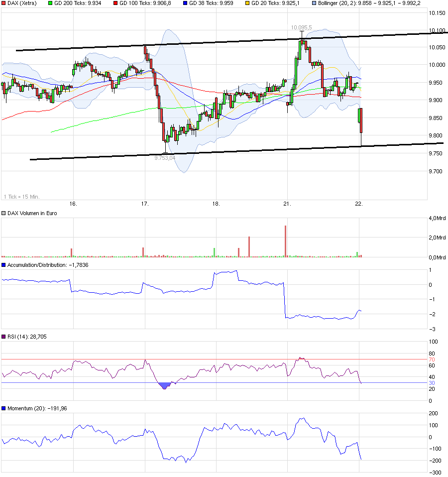
Task: Click the tallest red volume bar at 21.
Action: [286, 241]
